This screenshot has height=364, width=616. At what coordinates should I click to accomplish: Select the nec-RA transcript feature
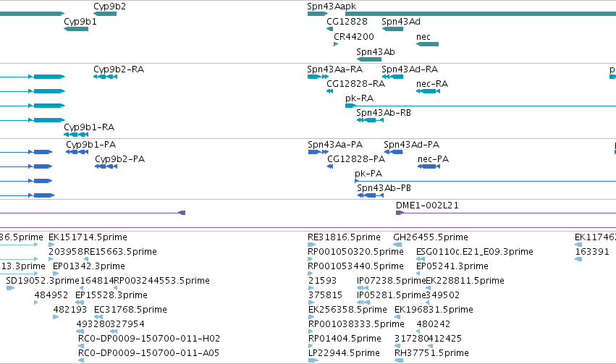[428, 91]
